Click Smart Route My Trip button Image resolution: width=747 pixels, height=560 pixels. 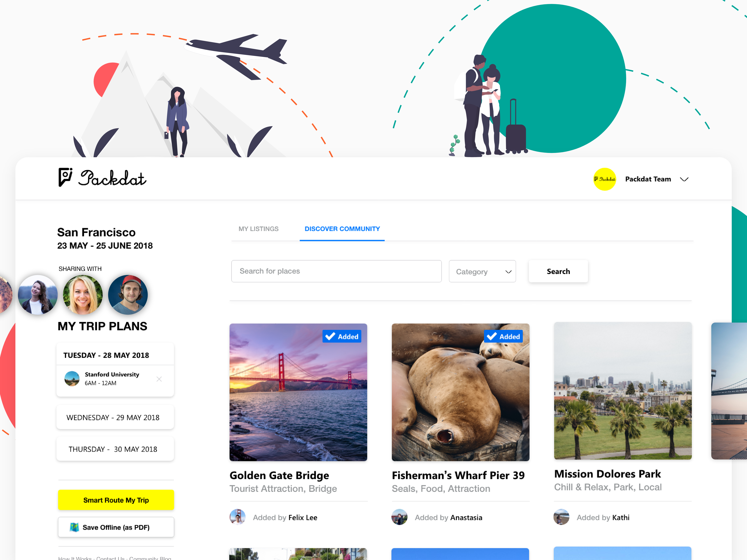[116, 500]
